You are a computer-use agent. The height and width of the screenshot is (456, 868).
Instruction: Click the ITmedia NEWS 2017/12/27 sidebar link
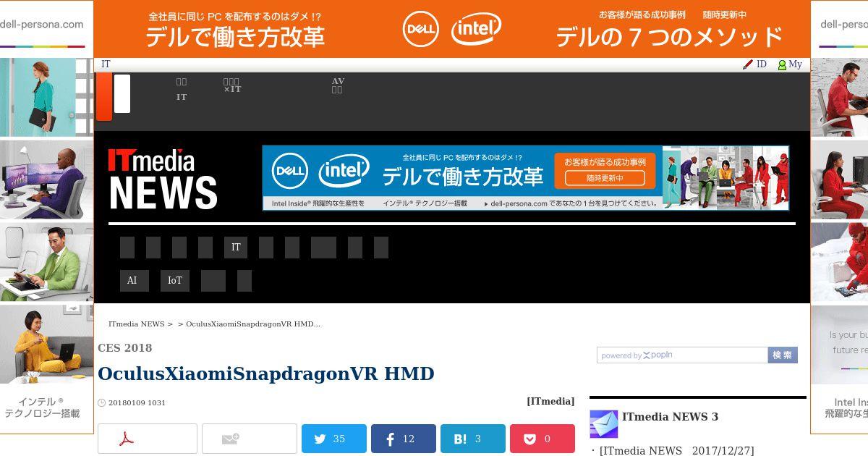tap(676, 451)
